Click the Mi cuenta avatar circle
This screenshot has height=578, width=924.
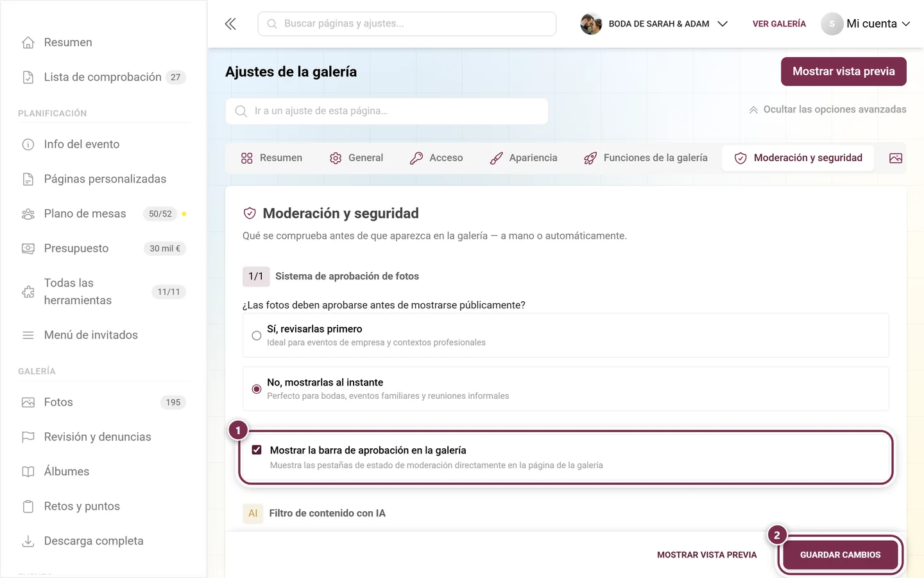832,24
